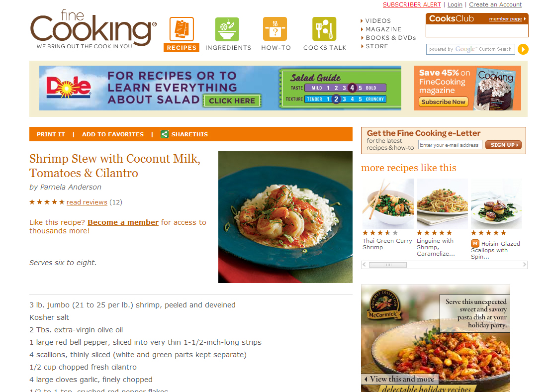550x392 pixels.
Task: Expand the Videos menu arrow
Action: click(362, 21)
